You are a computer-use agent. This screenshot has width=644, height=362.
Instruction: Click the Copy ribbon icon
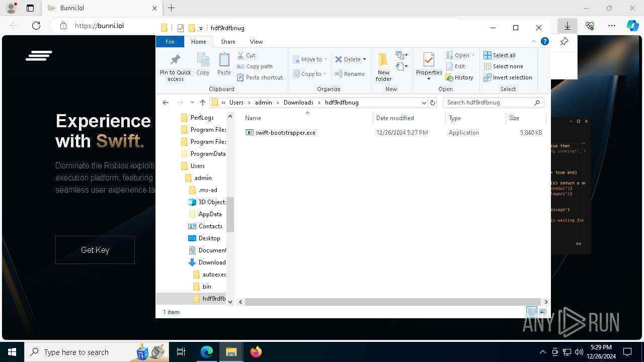tap(203, 64)
